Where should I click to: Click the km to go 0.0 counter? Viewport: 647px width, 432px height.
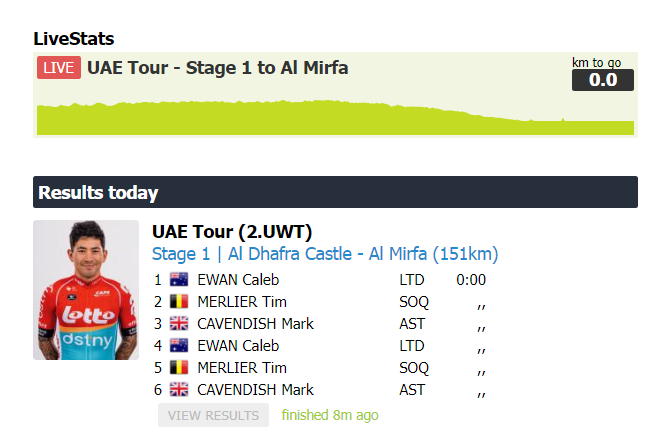point(602,79)
